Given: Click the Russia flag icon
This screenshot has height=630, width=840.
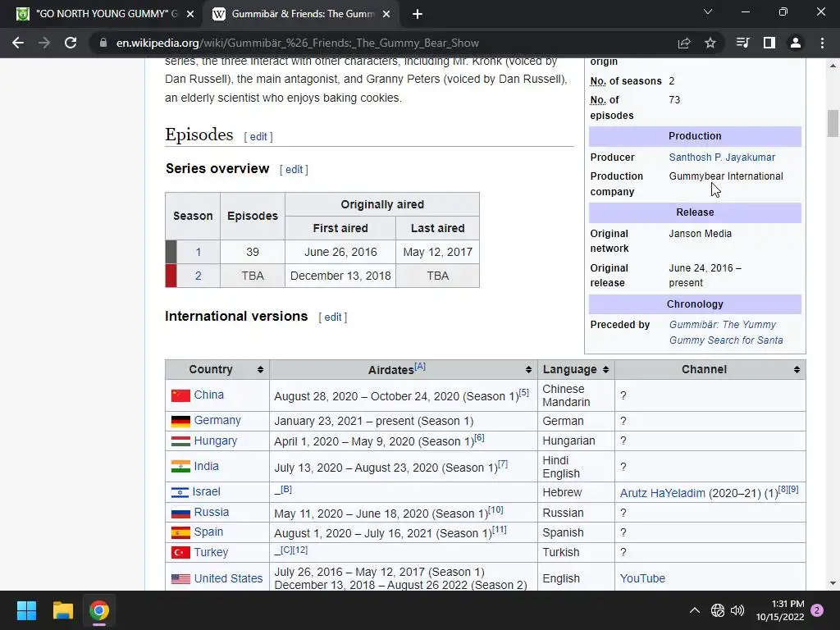Looking at the screenshot, I should click(x=180, y=514).
